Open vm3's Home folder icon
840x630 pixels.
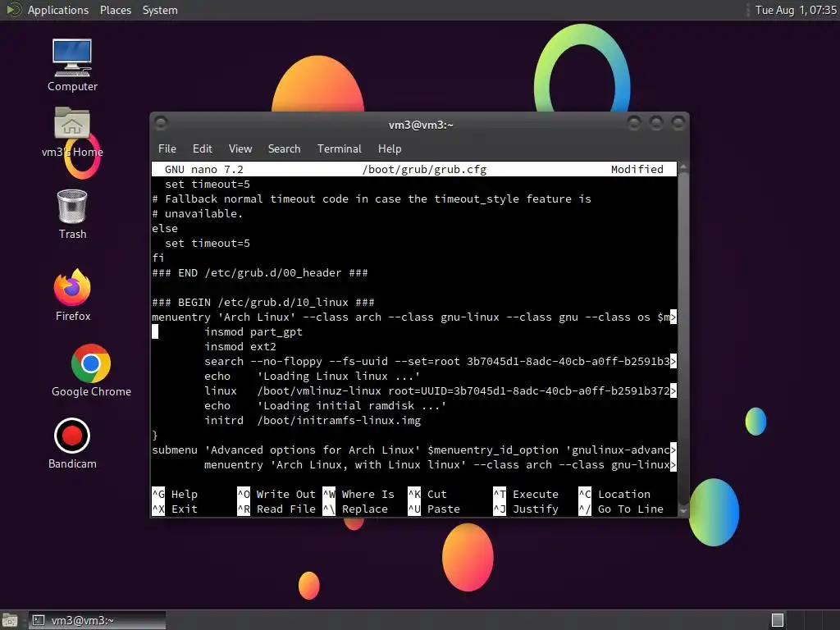[72, 132]
